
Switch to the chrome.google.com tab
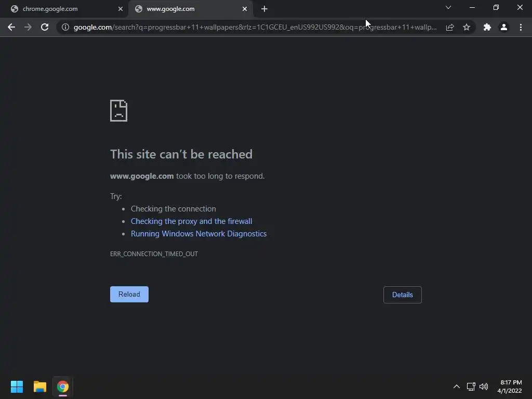tap(64, 9)
